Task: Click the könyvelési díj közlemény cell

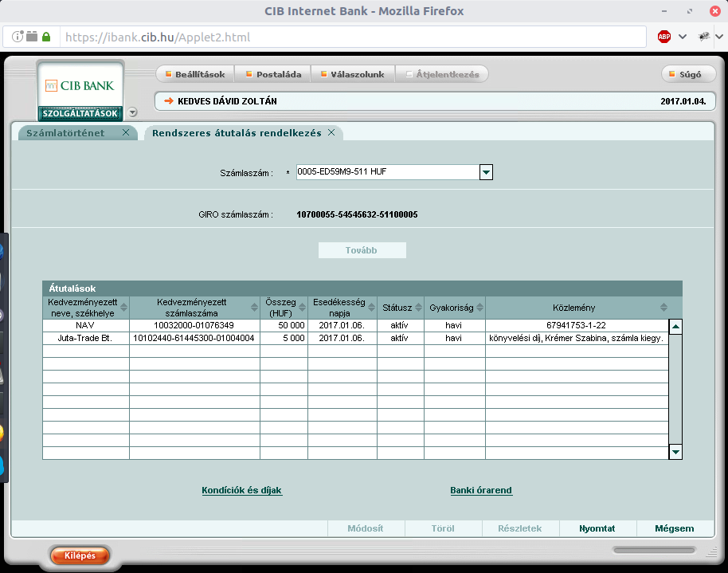Action: [576, 338]
